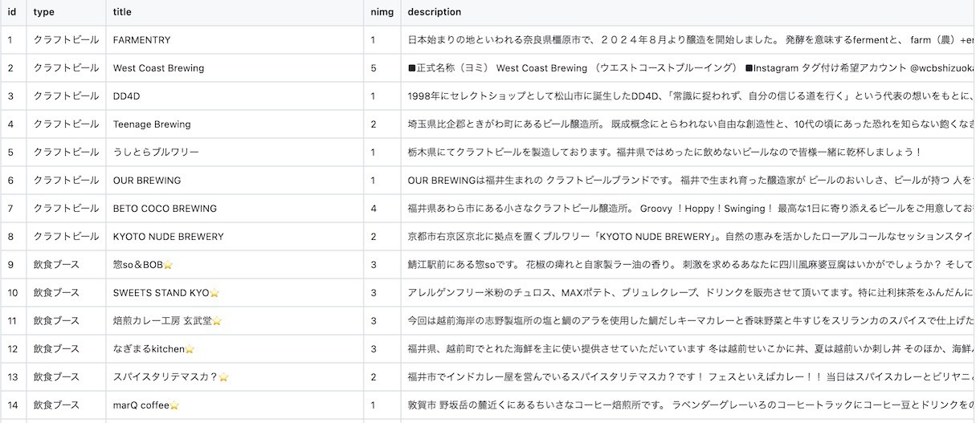The image size is (980, 423).
Task: Click the Teenage Brewing title cell
Action: [x=152, y=124]
